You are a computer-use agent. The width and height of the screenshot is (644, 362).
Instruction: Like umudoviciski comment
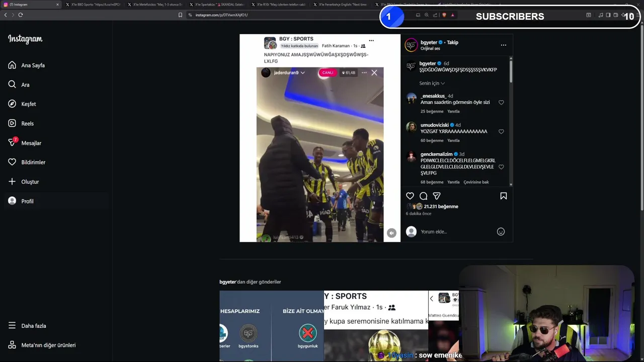coord(501,132)
